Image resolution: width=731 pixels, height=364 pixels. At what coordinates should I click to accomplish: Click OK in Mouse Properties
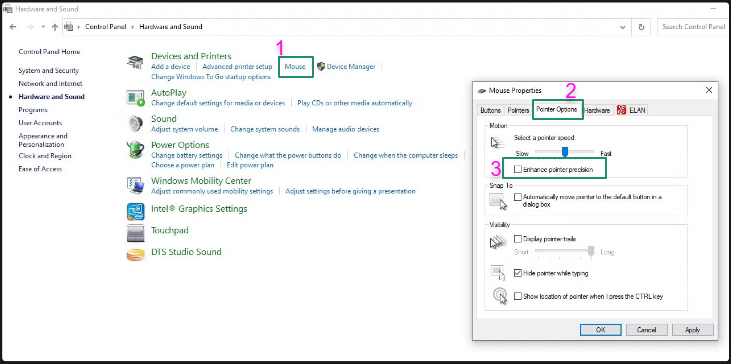point(600,330)
